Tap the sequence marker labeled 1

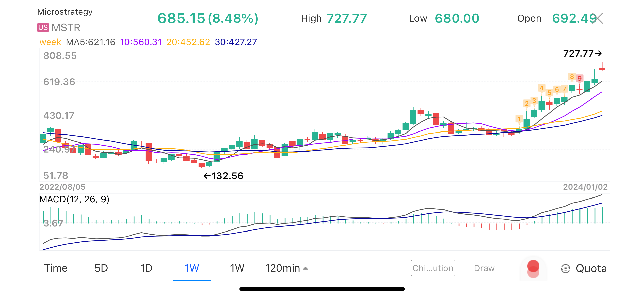point(519,119)
